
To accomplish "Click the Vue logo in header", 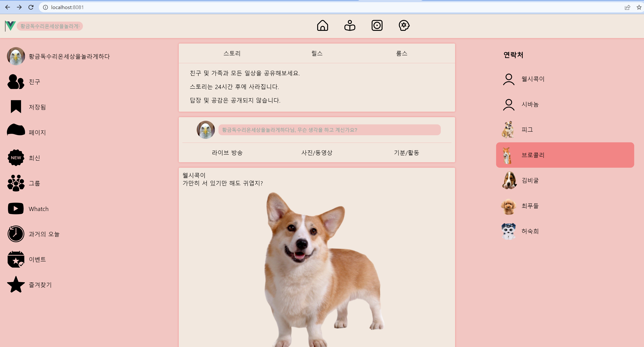I will coord(11,26).
